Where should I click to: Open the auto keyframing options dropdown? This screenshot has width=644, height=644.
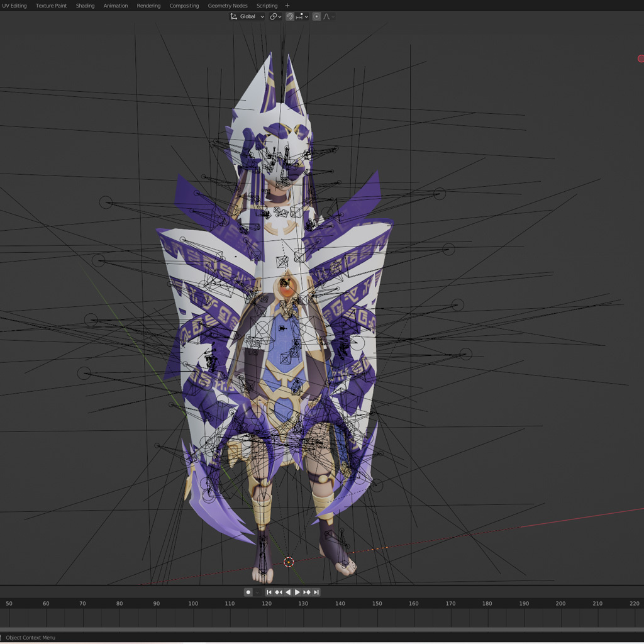pyautogui.click(x=257, y=592)
